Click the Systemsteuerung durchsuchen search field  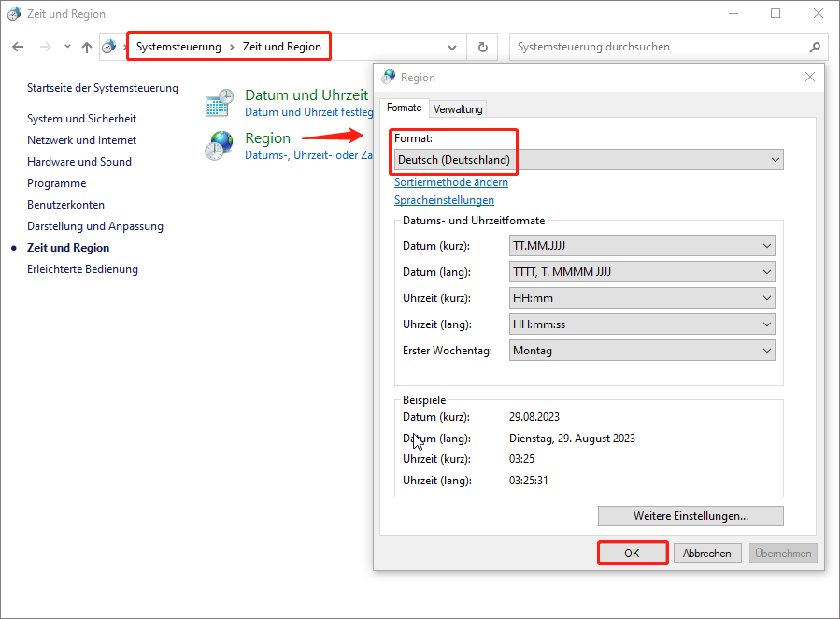point(659,47)
